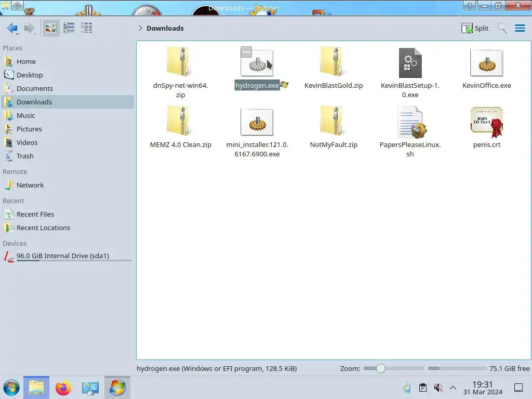Go forward with the grey arrow
The image size is (532, 399).
[30, 28]
